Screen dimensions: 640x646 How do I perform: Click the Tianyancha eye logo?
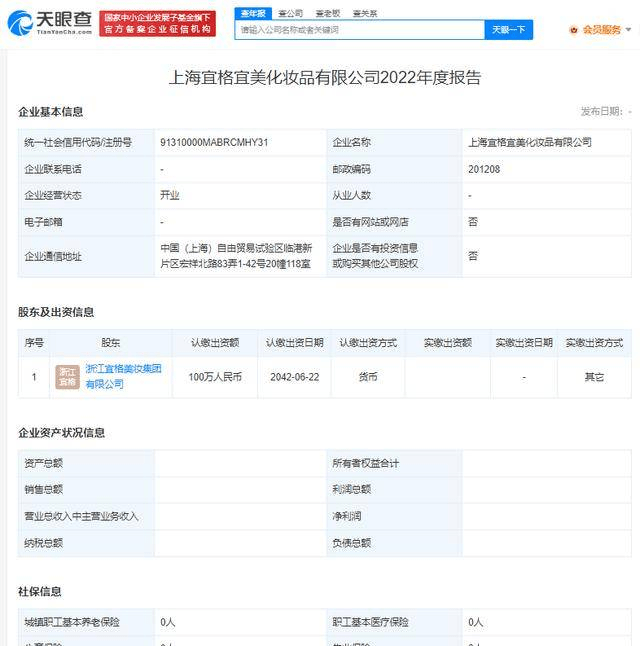pos(21,23)
